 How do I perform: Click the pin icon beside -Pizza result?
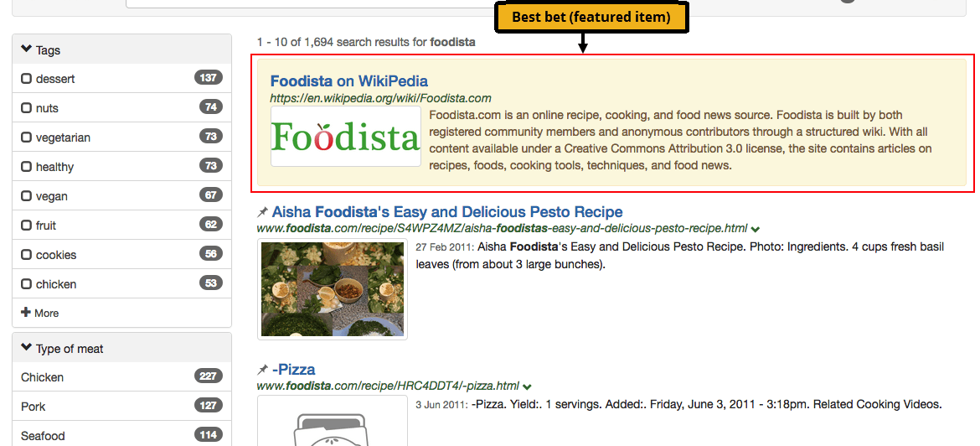coord(263,370)
